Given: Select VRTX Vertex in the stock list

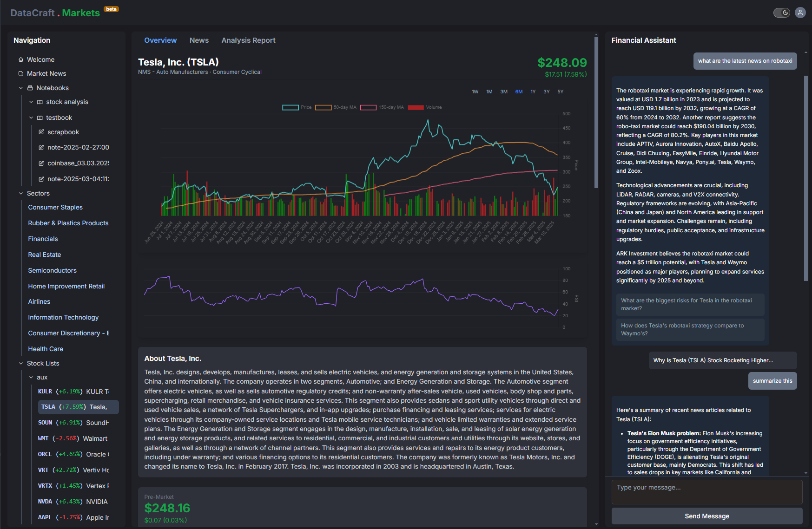Looking at the screenshot, I should (73, 486).
